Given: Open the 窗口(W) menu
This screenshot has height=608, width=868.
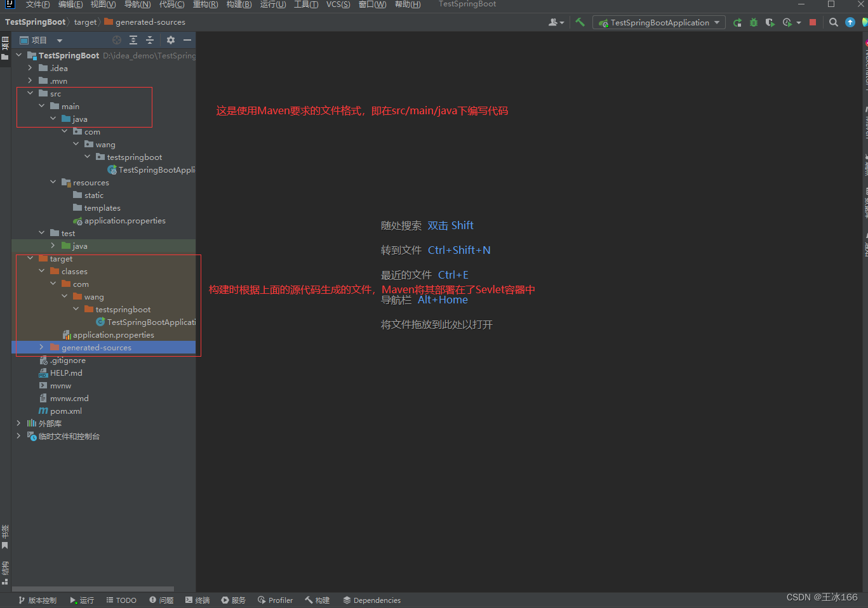Looking at the screenshot, I should (372, 4).
